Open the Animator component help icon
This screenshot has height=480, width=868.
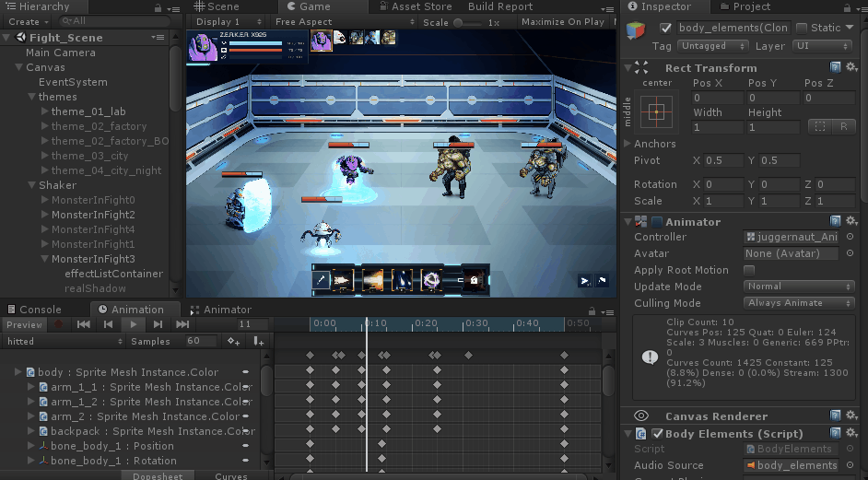click(835, 222)
